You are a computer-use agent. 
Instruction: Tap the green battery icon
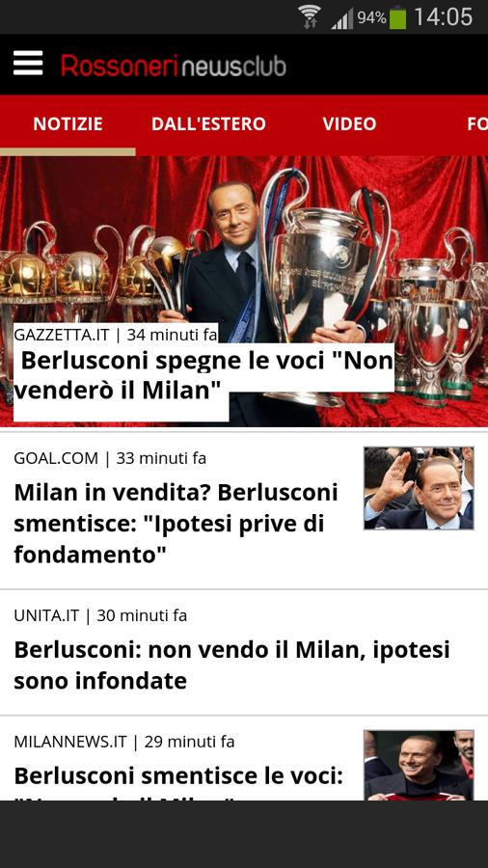[397, 17]
